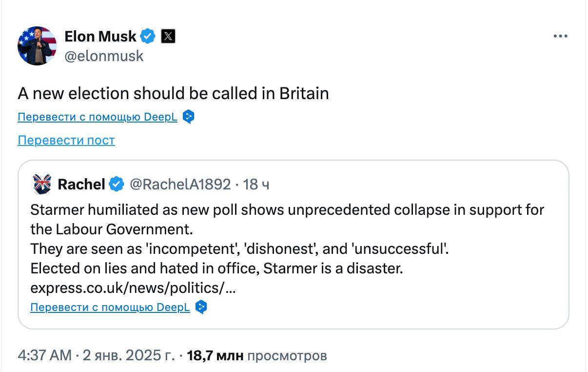The height and width of the screenshot is (372, 588).
Task: Click the Elon Musk display name
Action: [100, 36]
